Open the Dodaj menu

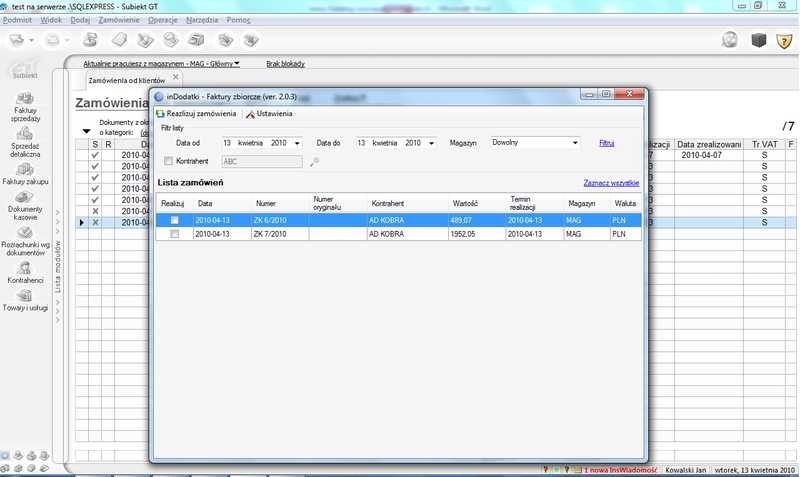pos(80,20)
